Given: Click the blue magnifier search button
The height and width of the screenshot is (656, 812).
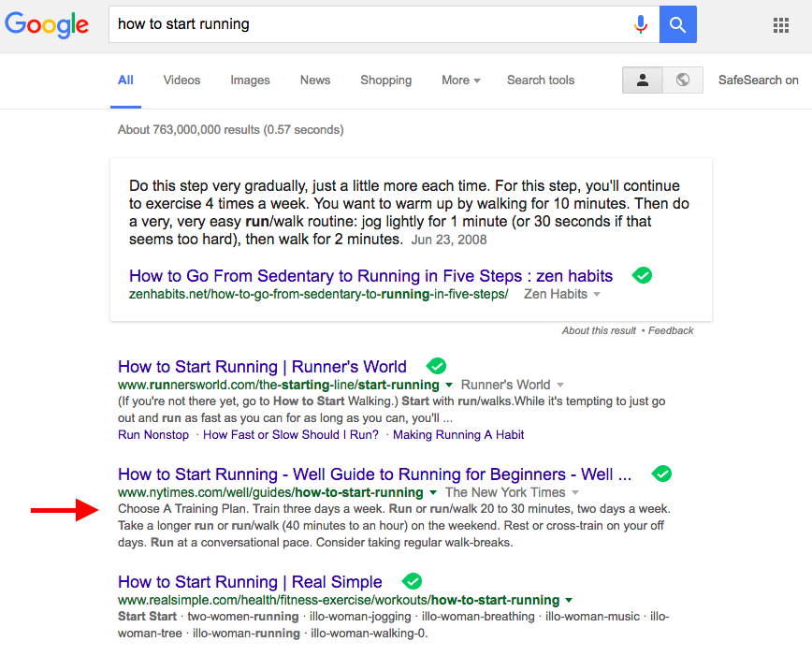Looking at the screenshot, I should tap(678, 24).
